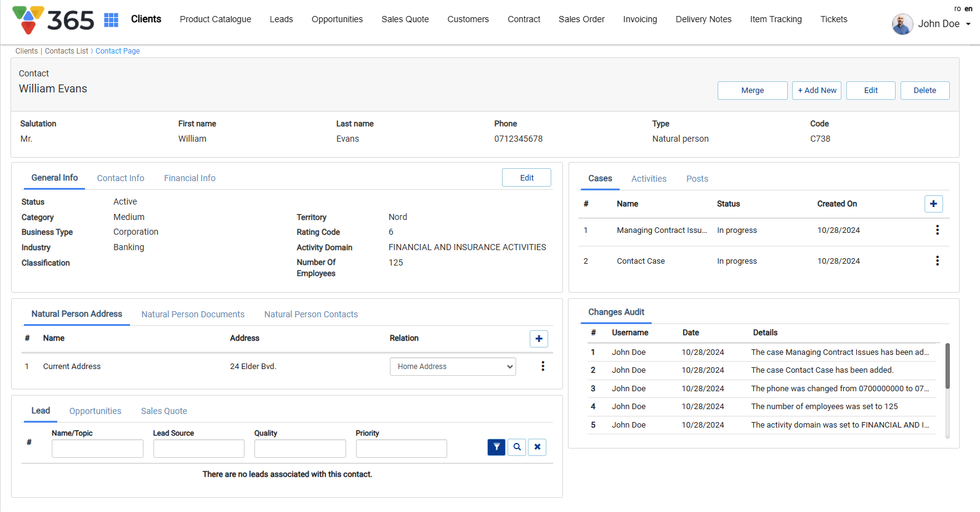This screenshot has height=512, width=980.
Task: Open the blue app grid launcher icon
Action: [x=111, y=20]
